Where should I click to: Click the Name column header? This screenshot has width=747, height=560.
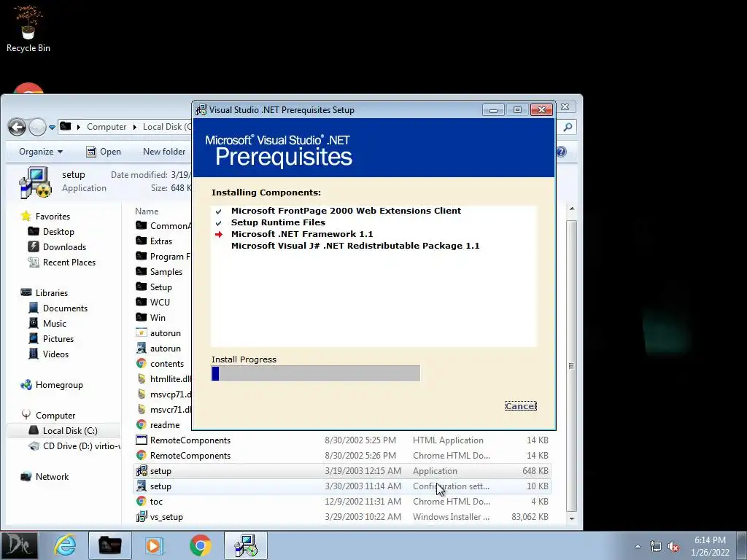[x=147, y=211]
